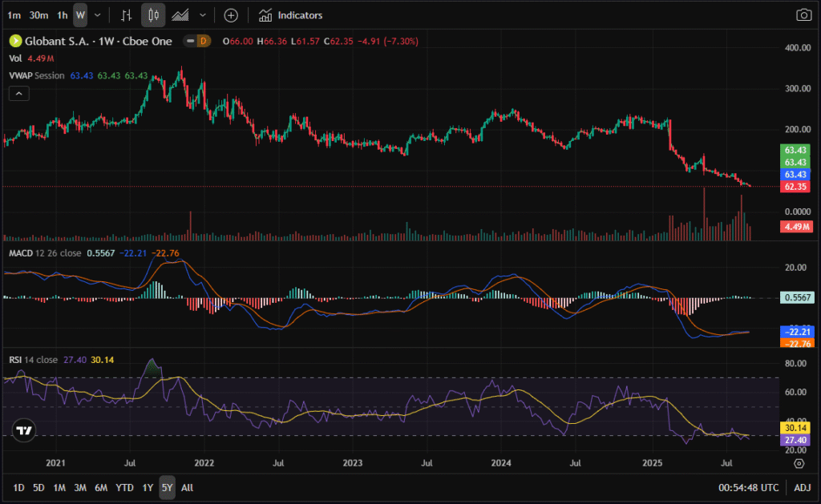Viewport: 821px width, 504px height.
Task: Switch to the 30m timeframe
Action: [x=38, y=15]
